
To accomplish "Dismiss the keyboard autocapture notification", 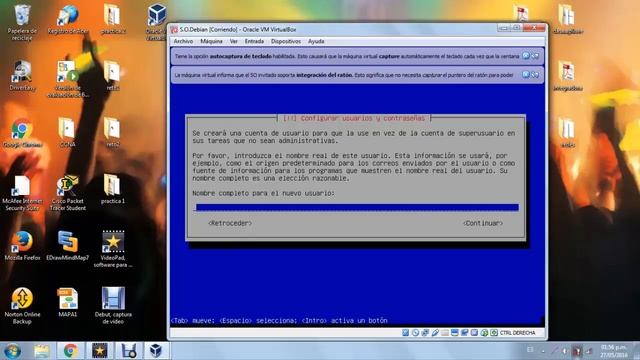I will [526, 56].
